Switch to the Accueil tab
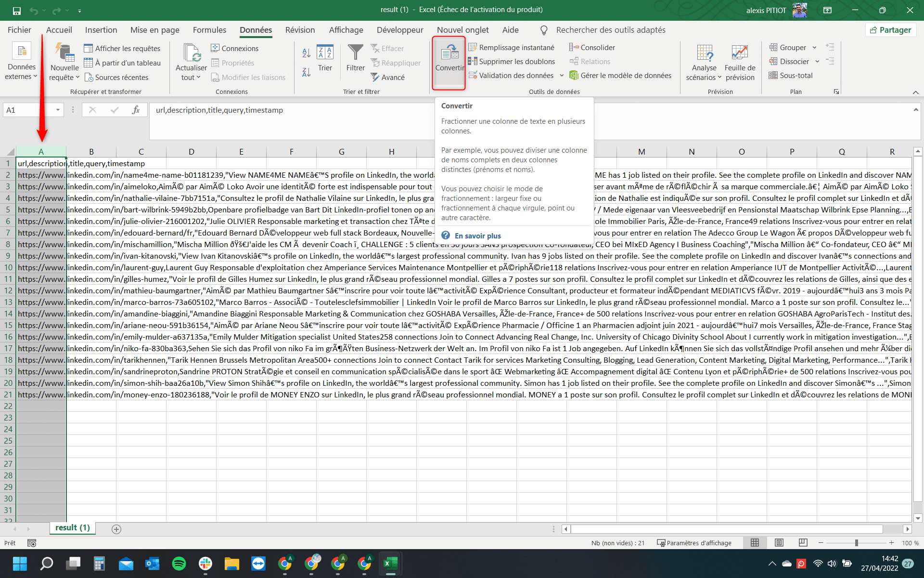 pos(59,30)
